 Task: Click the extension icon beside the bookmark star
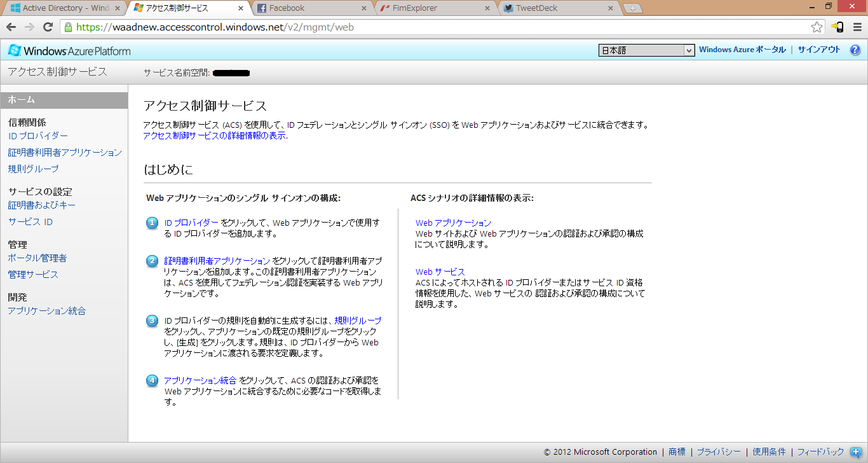click(837, 27)
